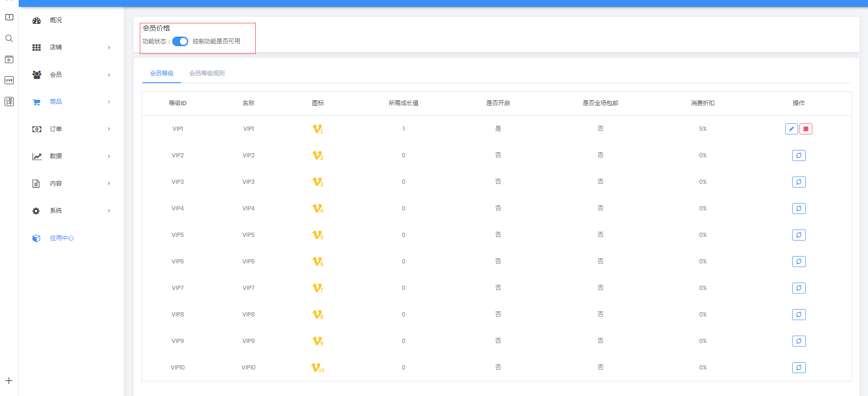Click the edit pencil icon for VIP1
The image size is (868, 396).
pos(791,129)
